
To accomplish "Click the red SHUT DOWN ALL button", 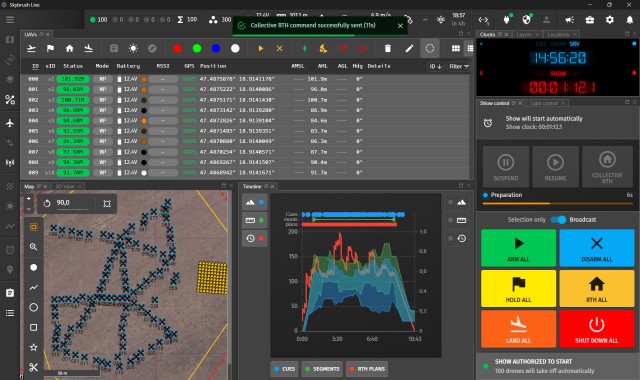I will [x=597, y=329].
